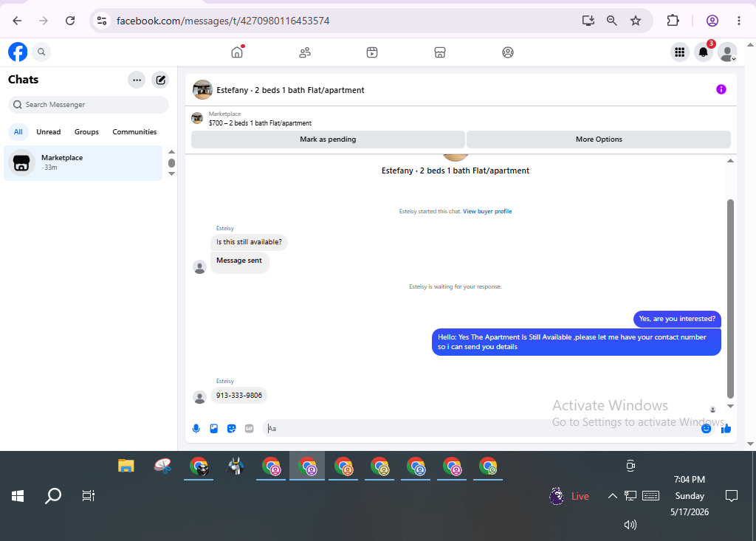The height and width of the screenshot is (541, 756).
Task: Click the install app icon in address bar
Action: [588, 21]
